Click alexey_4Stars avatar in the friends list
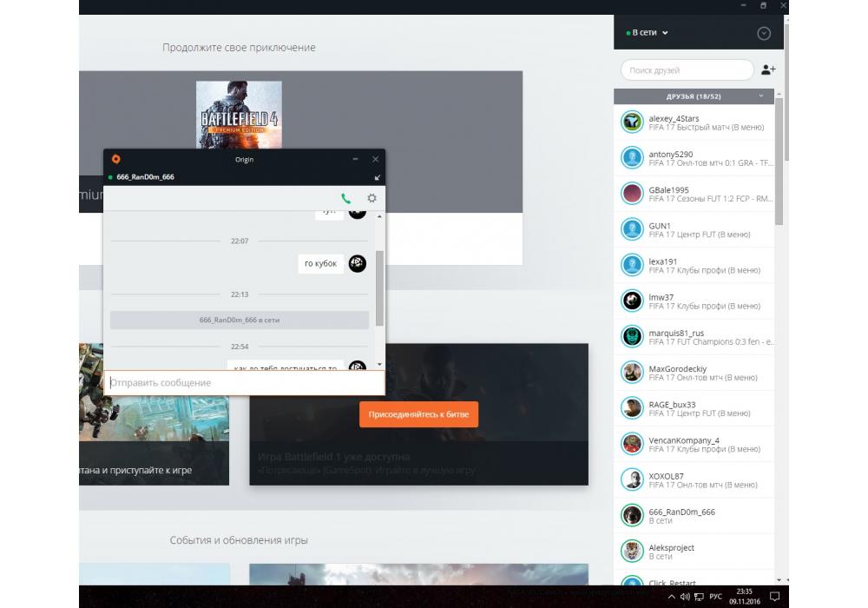This screenshot has width=868, height=608. [x=632, y=122]
